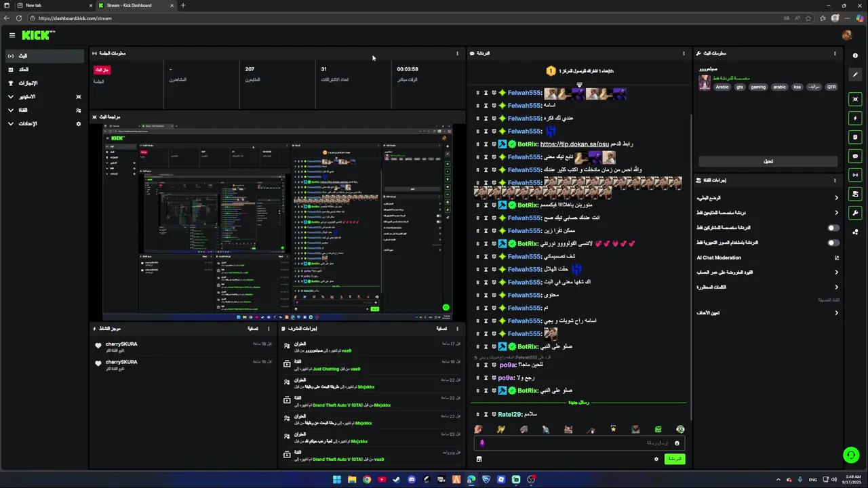Select the Achievements item in sidebar

coord(45,83)
